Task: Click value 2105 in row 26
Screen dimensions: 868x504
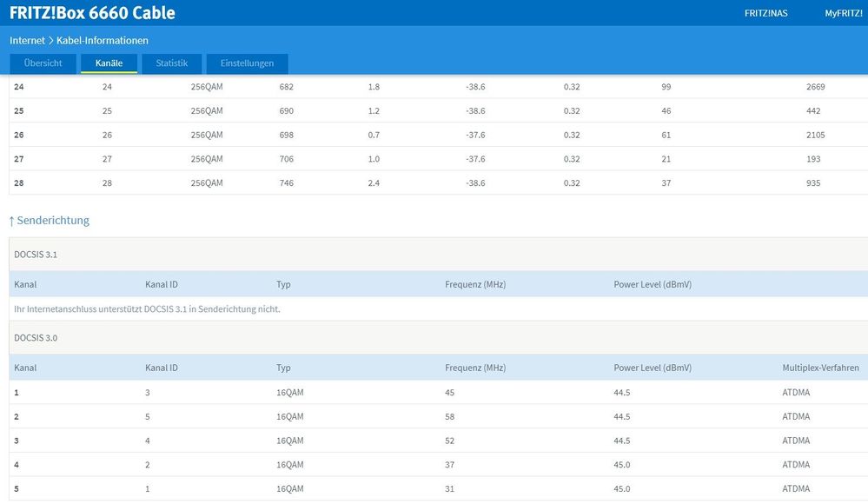Action: (815, 136)
